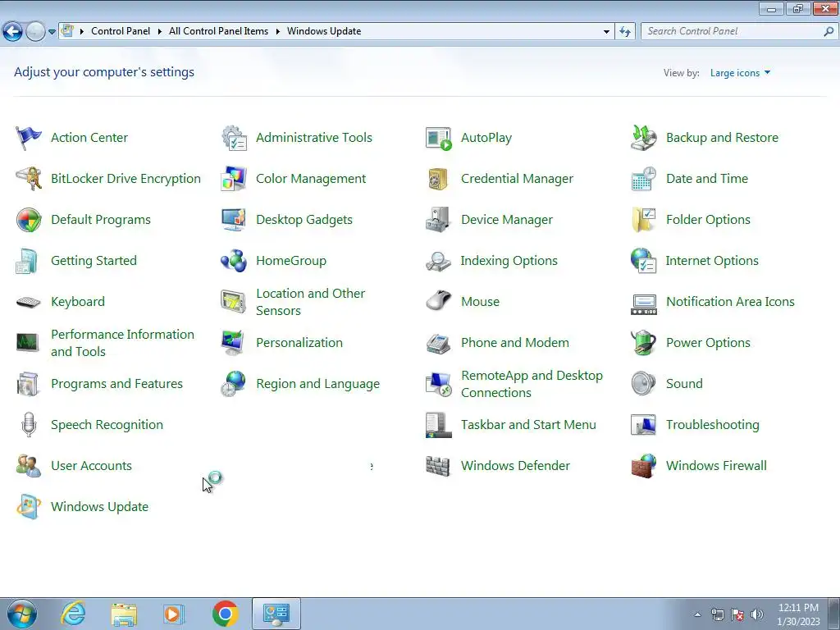Open Performance Information and Tools link

coord(123,343)
